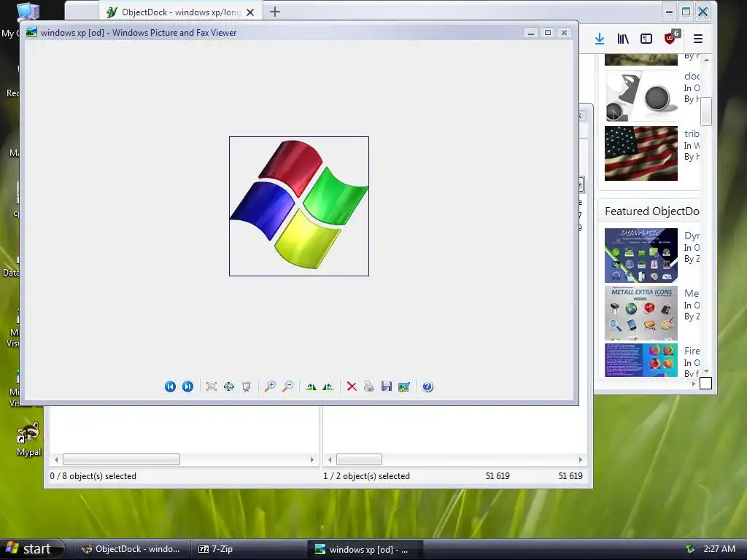Click the browser page scrollbar thumb
This screenshot has height=560, width=747.
tap(706, 111)
